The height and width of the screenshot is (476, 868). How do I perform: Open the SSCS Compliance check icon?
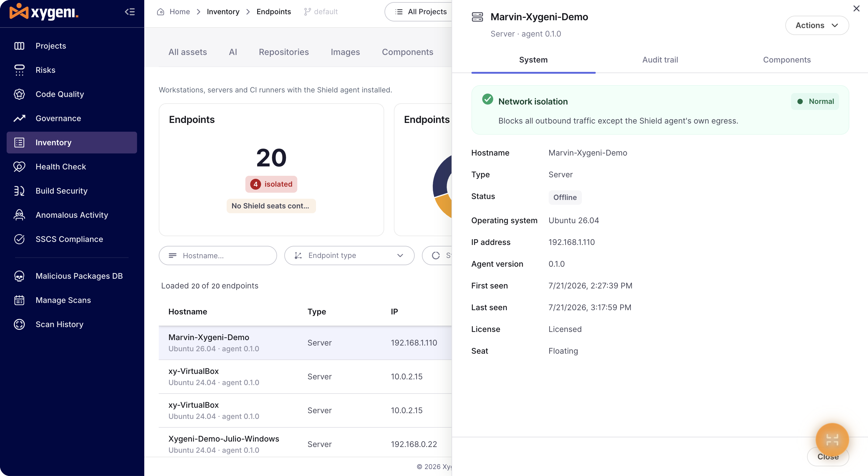pyautogui.click(x=19, y=239)
